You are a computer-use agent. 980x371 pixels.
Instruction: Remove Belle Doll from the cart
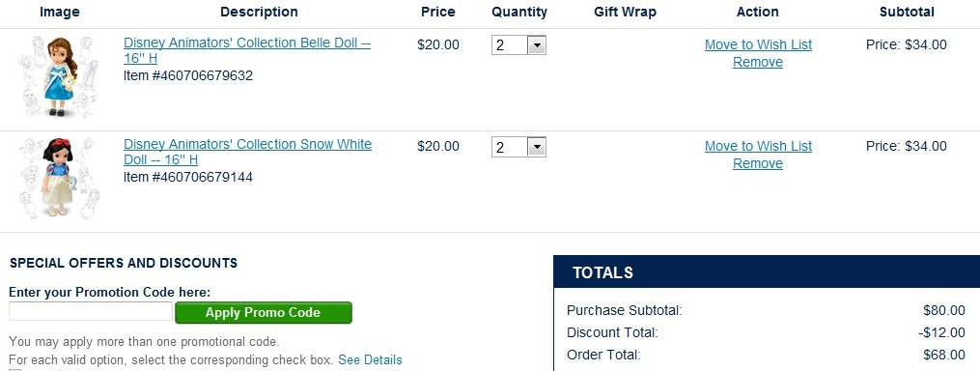[758, 62]
